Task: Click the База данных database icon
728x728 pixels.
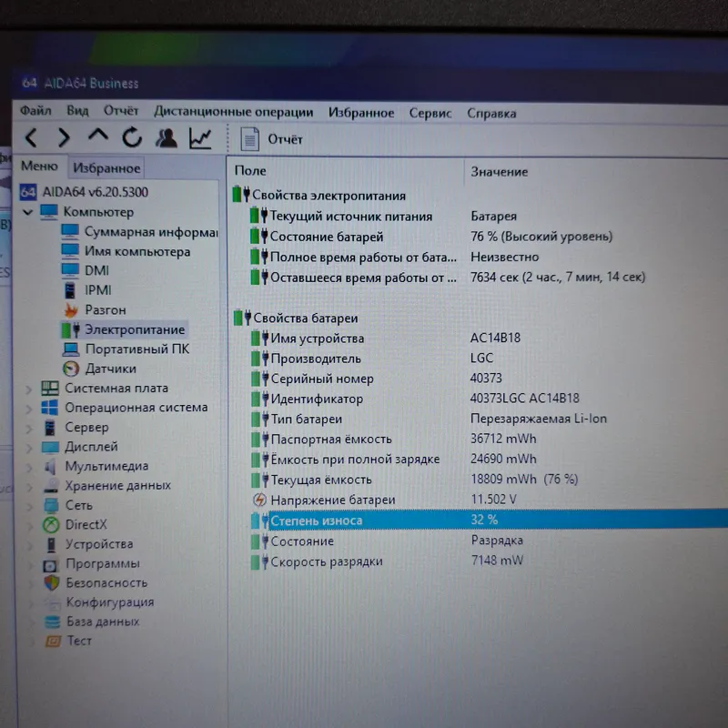Action: pos(53,622)
